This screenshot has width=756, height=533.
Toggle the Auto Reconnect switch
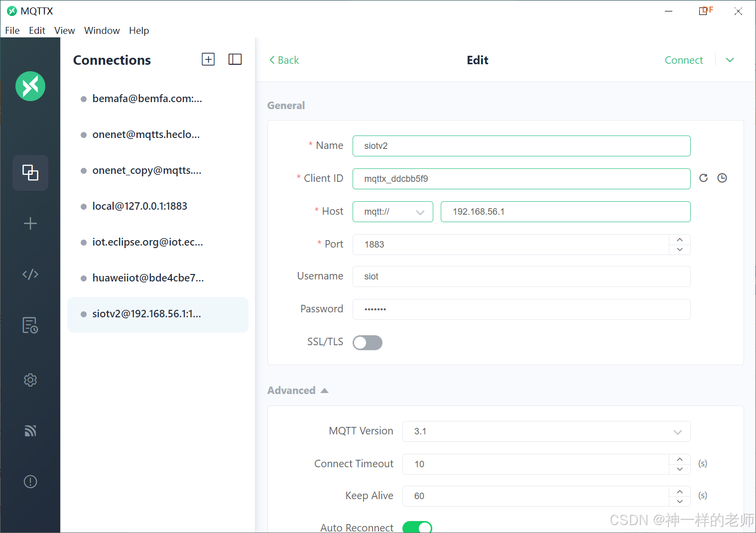point(417,527)
